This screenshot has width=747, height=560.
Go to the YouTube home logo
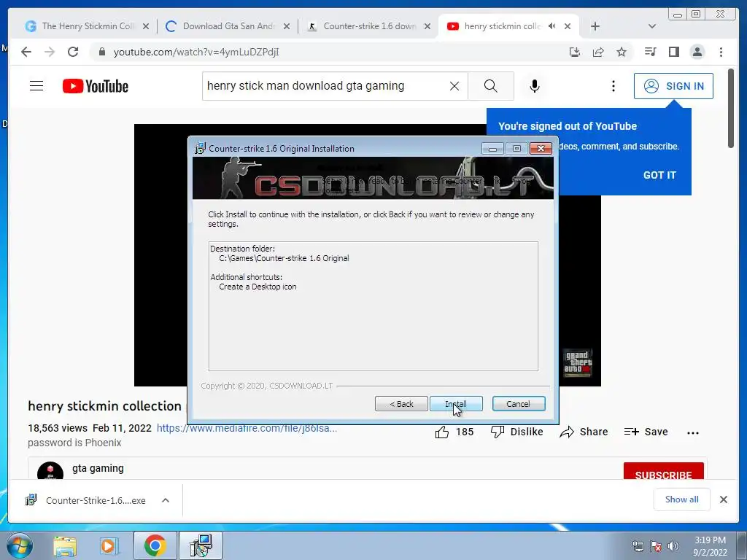coord(96,86)
